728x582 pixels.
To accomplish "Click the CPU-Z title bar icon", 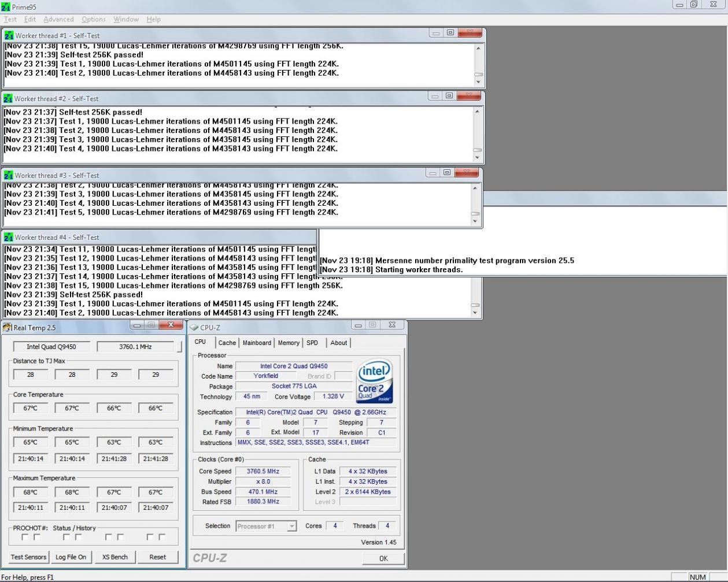I will pyautogui.click(x=194, y=328).
